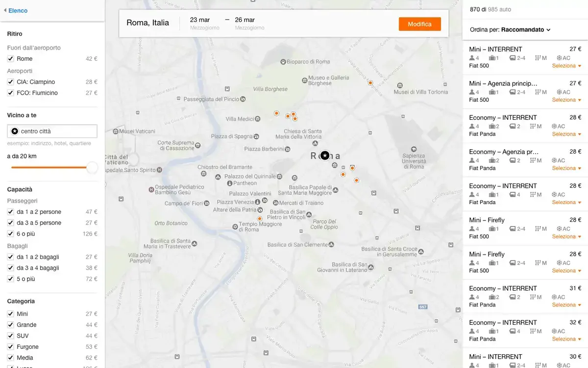Open Seleziona for Economy – Agenzia pr… listing
This screenshot has width=588, height=368.
tap(566, 168)
